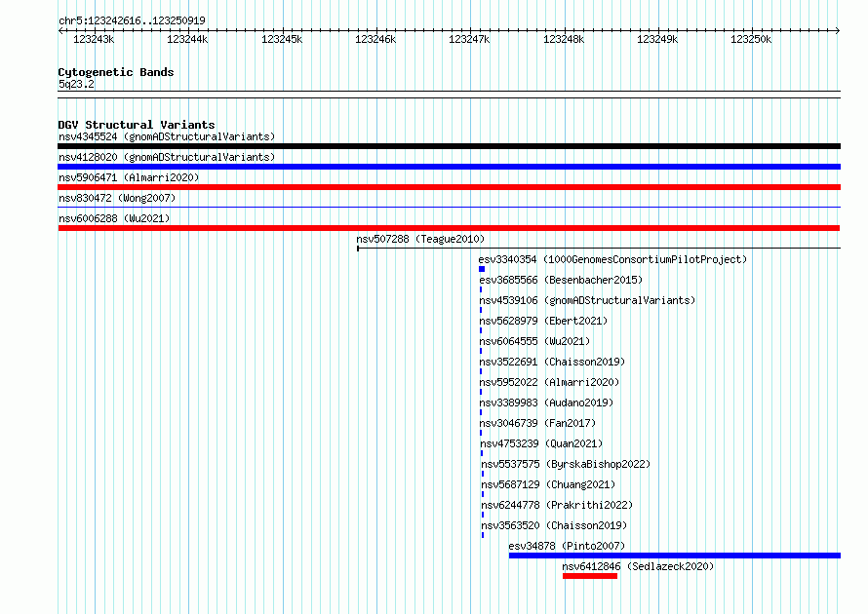This screenshot has height=614, width=868.
Task: Click the 123247k ruler label
Action: coord(469,39)
